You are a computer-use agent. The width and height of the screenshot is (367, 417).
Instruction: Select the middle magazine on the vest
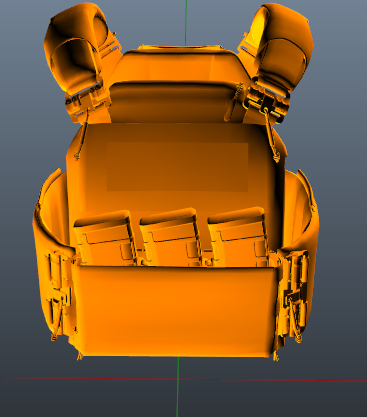pos(171,237)
